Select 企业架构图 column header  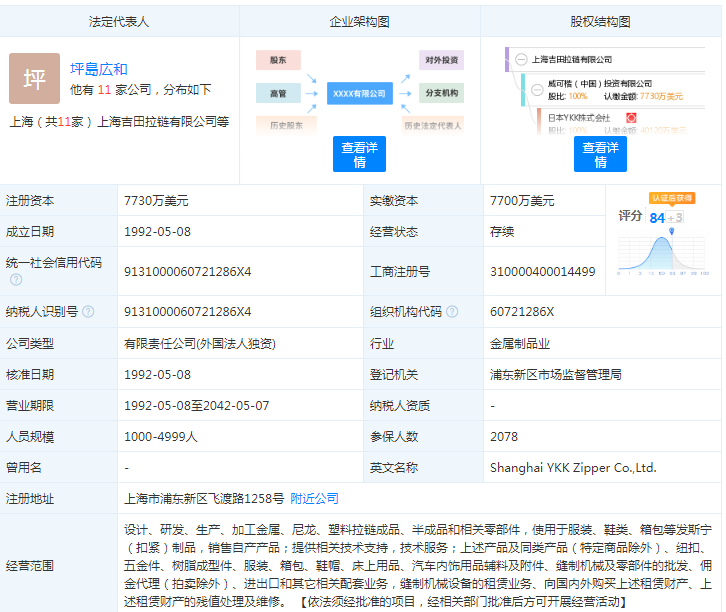coord(359,22)
